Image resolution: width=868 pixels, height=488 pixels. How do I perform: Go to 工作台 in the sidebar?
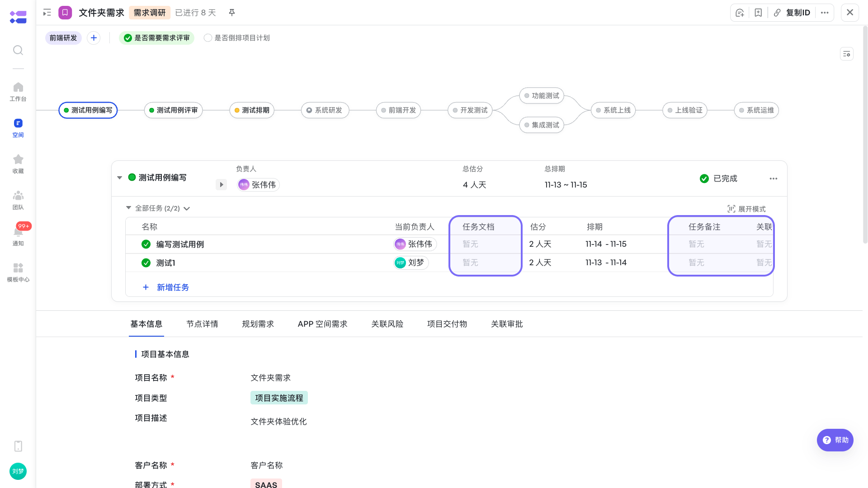(x=18, y=92)
